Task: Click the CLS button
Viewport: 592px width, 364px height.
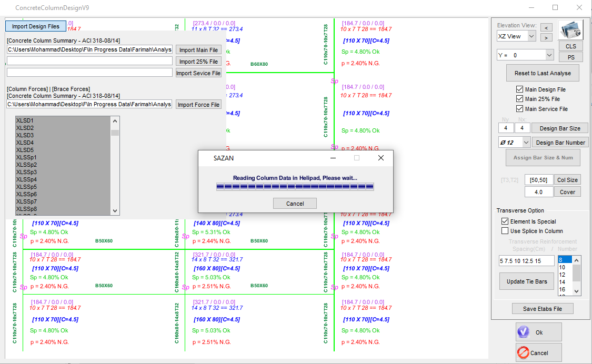Action: (571, 46)
